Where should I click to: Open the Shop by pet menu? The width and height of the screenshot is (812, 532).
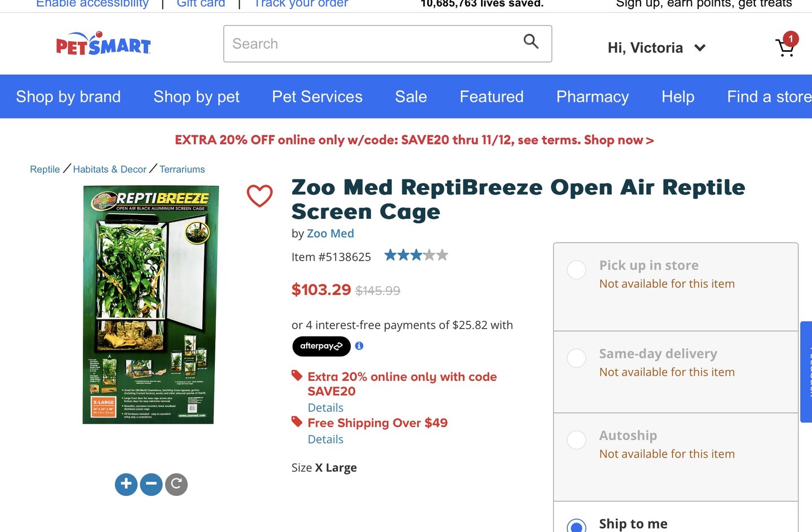point(196,96)
